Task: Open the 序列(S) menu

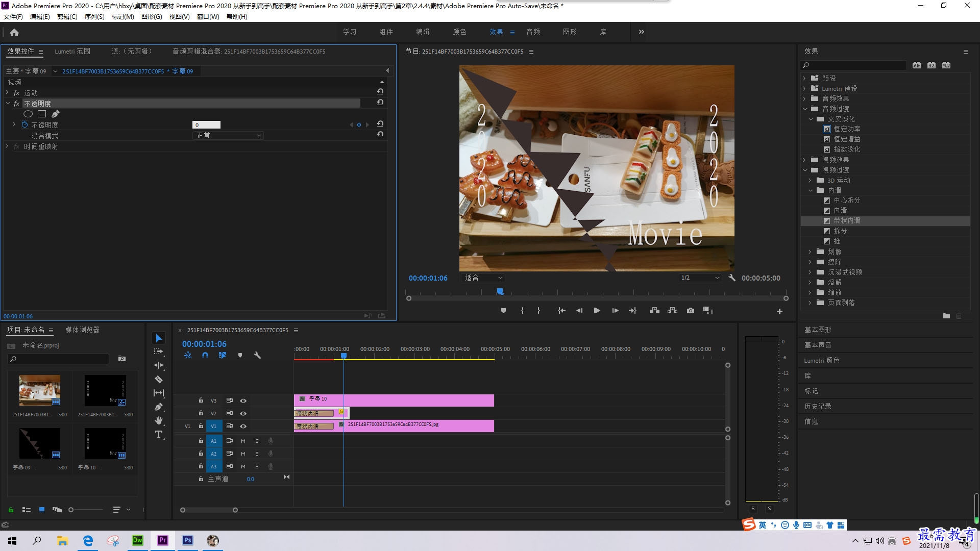Action: (94, 17)
